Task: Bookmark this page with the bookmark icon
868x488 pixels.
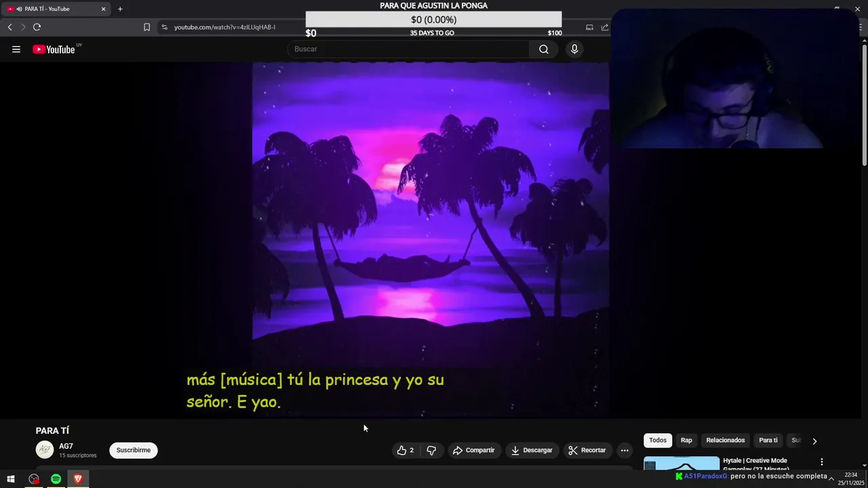Action: coord(146,27)
